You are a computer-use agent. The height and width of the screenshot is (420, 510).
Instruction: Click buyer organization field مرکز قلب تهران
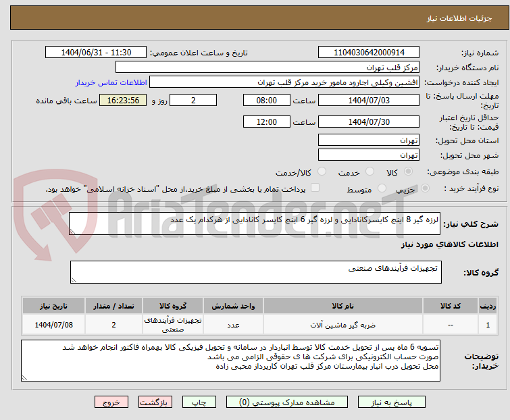[267, 68]
